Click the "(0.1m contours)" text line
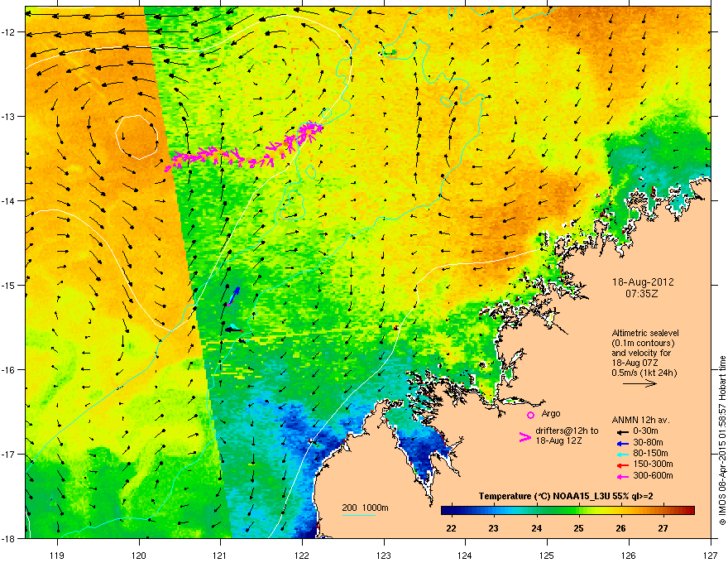The width and height of the screenshot is (728, 563). (x=643, y=343)
